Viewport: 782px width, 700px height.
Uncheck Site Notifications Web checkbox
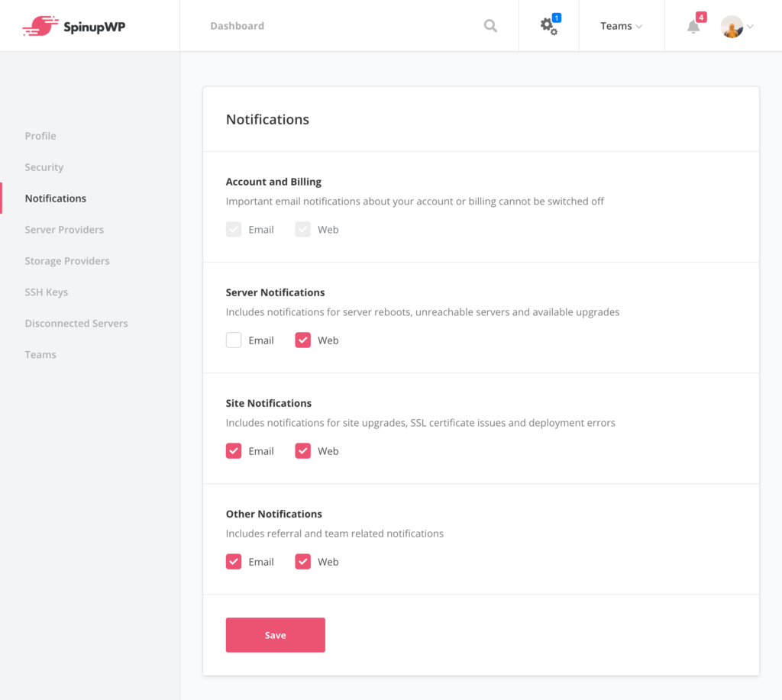pos(302,450)
